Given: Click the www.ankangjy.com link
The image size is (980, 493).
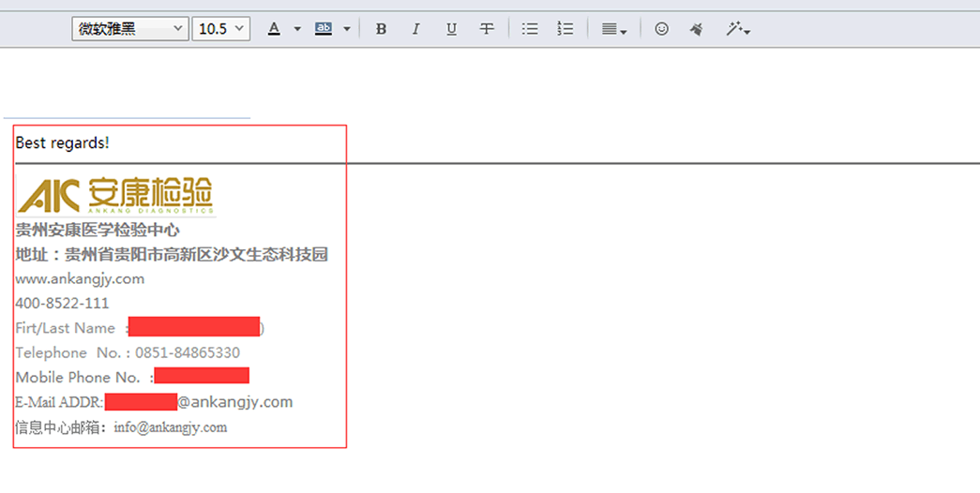Looking at the screenshot, I should click(80, 278).
